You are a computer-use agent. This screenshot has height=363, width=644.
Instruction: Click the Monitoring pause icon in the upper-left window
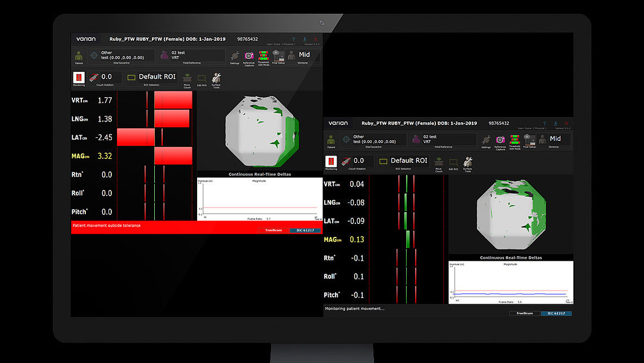(79, 77)
